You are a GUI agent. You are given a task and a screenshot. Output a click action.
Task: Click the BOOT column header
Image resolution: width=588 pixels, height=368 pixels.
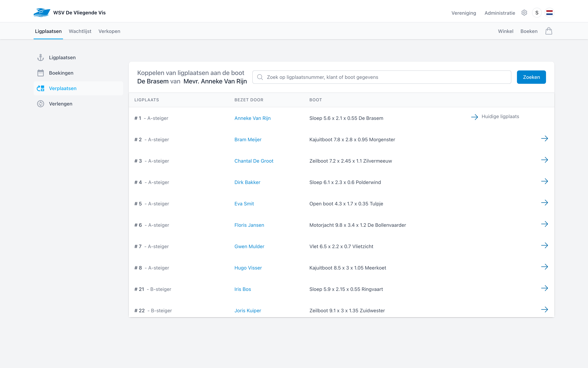click(316, 100)
